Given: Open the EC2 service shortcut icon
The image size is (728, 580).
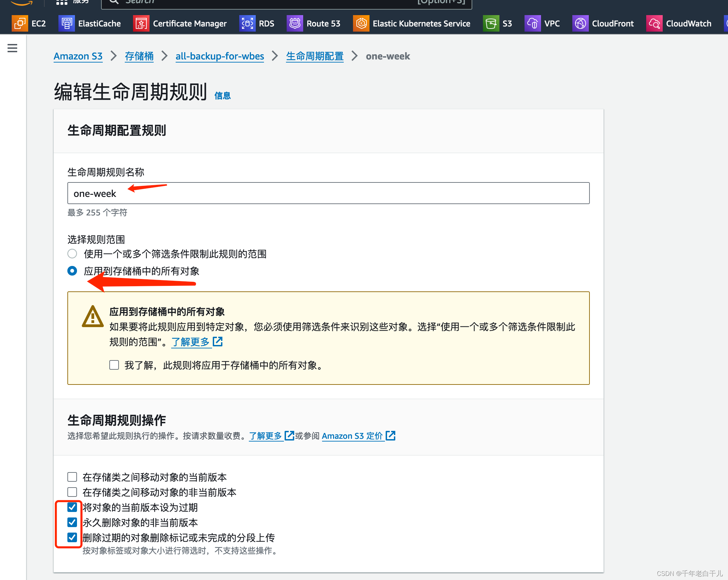Looking at the screenshot, I should tap(20, 23).
